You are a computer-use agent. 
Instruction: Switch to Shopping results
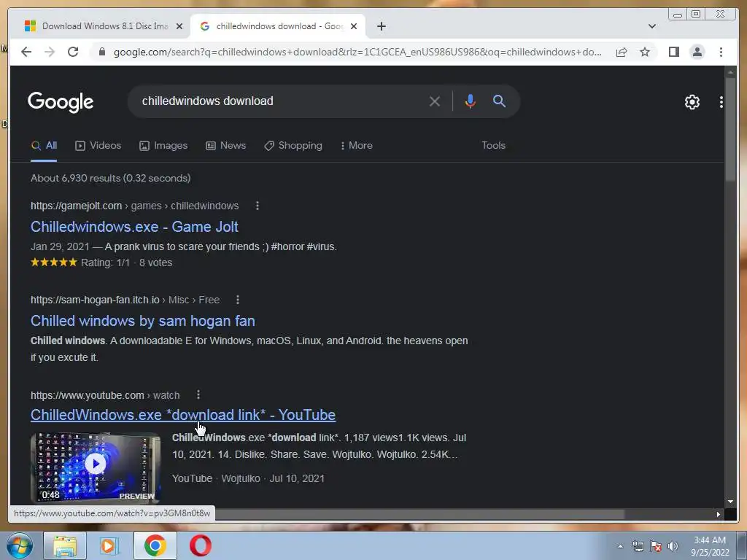(293, 145)
